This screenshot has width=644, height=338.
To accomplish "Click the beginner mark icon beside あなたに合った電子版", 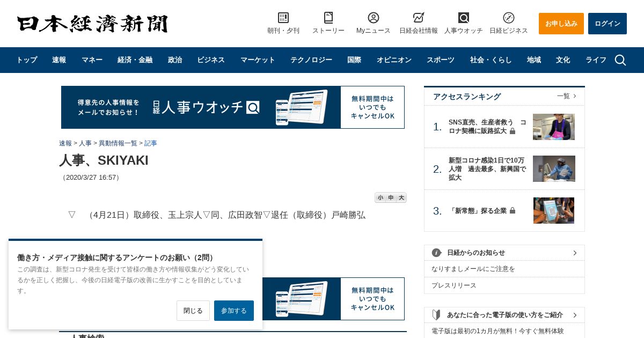I will coord(436,315).
